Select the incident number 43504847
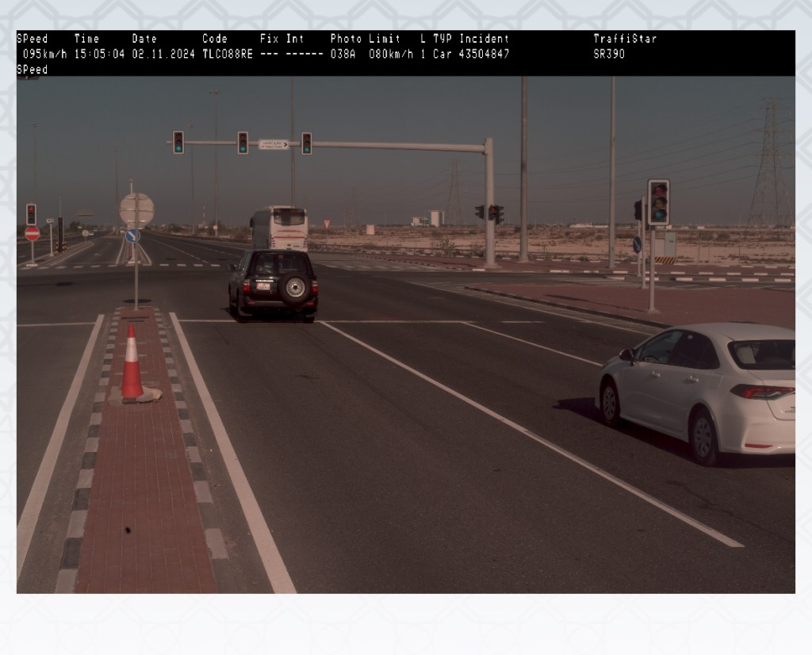812x655 pixels. [484, 54]
